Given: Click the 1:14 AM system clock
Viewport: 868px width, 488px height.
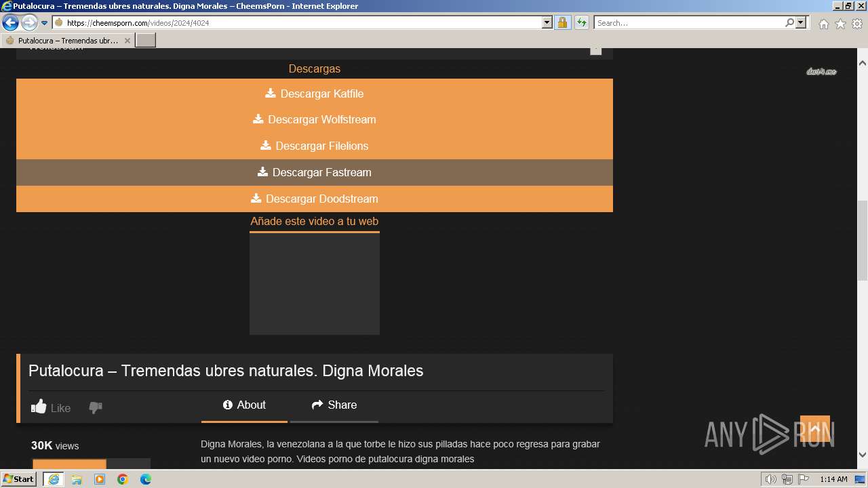Looking at the screenshot, I should (833, 479).
